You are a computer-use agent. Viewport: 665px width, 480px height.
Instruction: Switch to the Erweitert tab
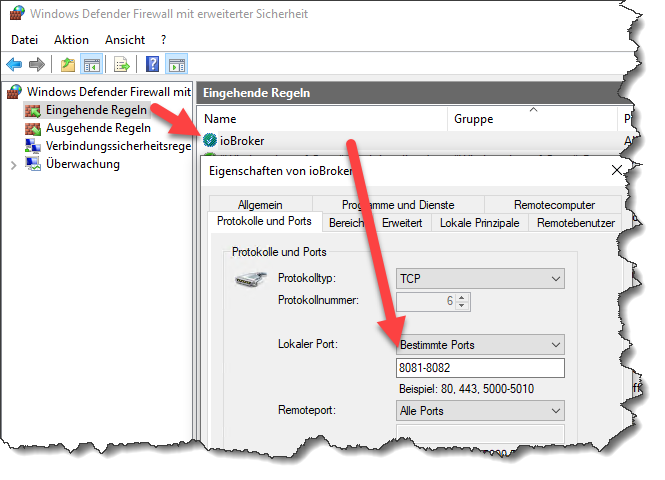pyautogui.click(x=402, y=223)
